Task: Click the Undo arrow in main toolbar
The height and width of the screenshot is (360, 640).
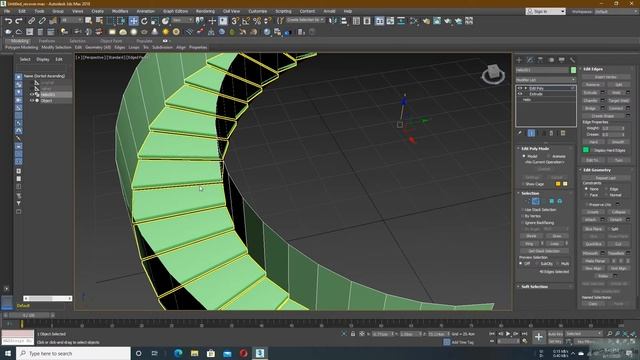Action: (8, 21)
